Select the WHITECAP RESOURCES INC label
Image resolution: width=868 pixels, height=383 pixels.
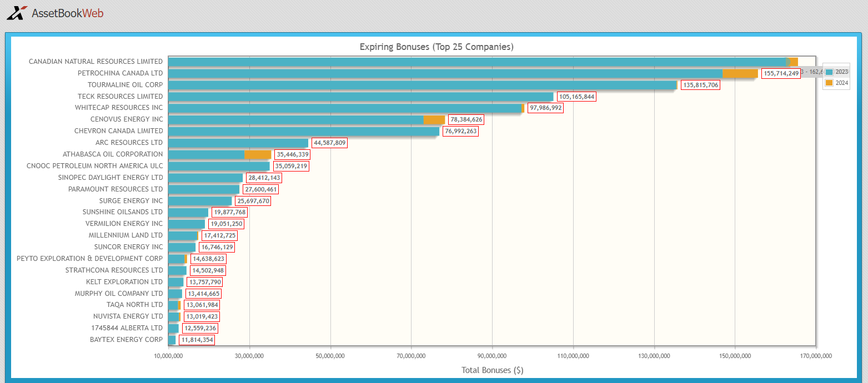pos(119,108)
